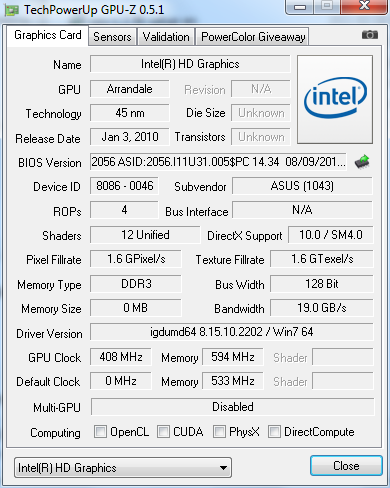This screenshot has height=488, width=390.
Task: Go to the Validation tab
Action: pos(166,37)
